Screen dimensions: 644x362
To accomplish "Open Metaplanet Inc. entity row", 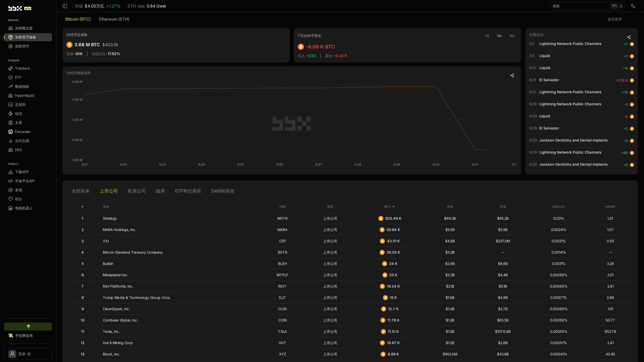I will (x=350, y=275).
